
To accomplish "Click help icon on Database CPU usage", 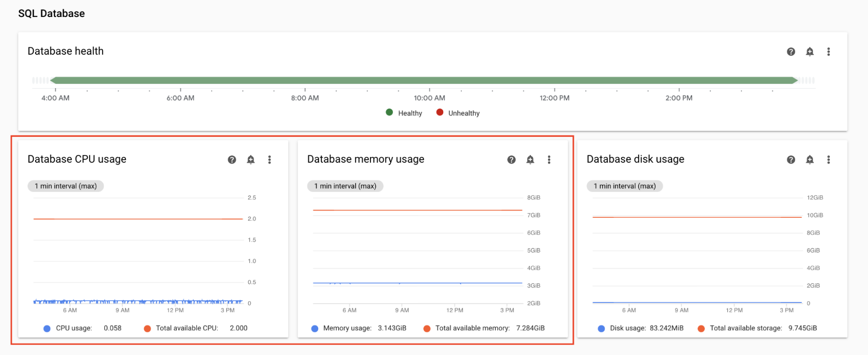I will tap(232, 160).
